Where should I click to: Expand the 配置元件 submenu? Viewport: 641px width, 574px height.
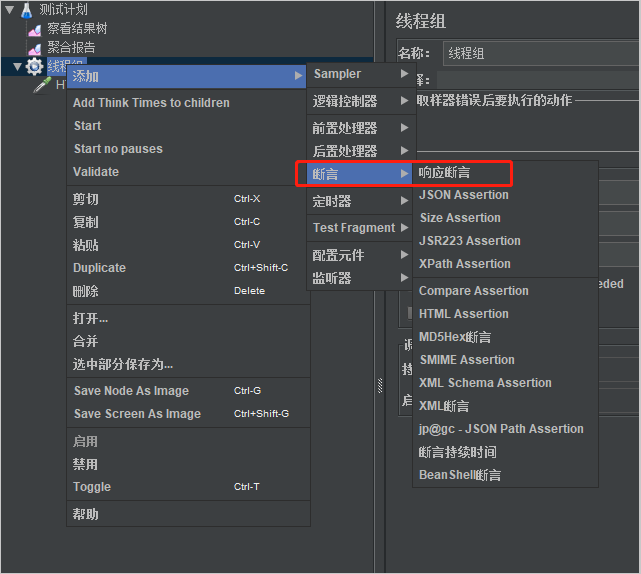click(361, 255)
